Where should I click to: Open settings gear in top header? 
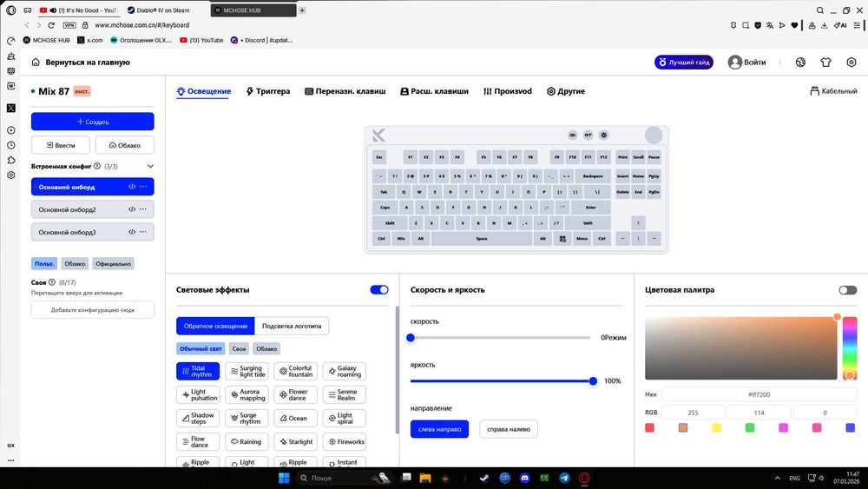[852, 62]
